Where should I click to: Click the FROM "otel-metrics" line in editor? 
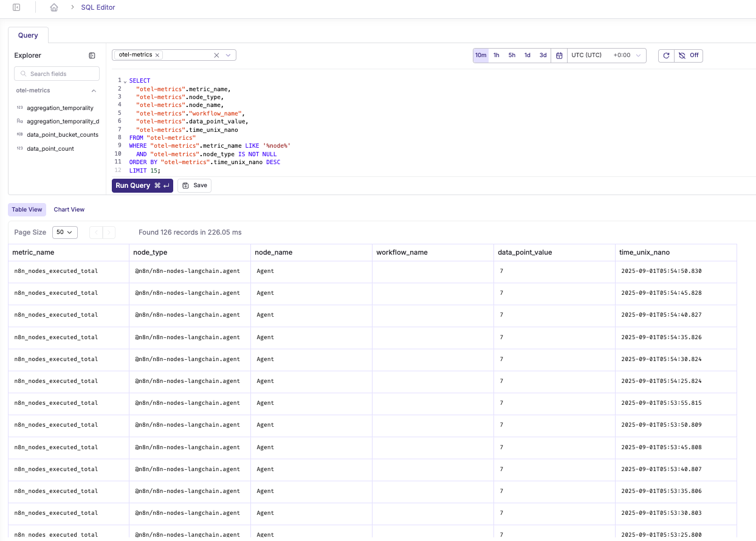point(162,138)
